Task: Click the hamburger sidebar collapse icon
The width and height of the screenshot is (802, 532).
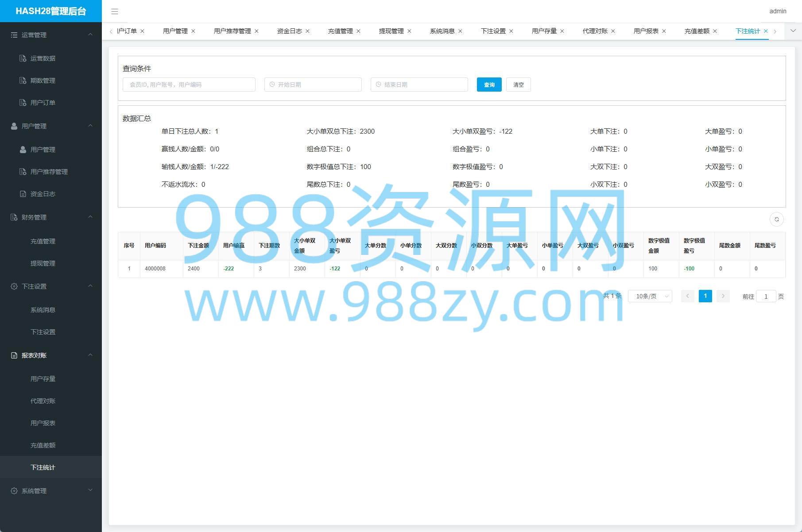Action: click(115, 12)
